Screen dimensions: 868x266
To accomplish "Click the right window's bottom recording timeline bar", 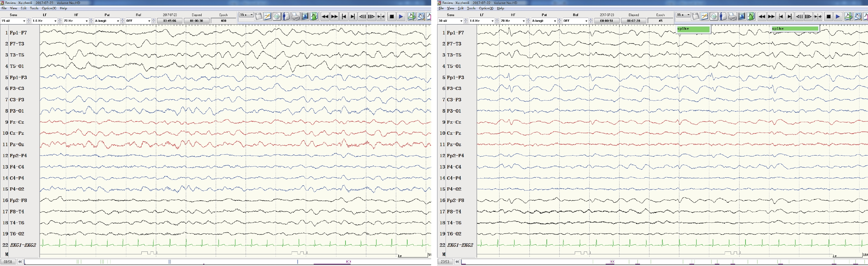I will [x=665, y=262].
